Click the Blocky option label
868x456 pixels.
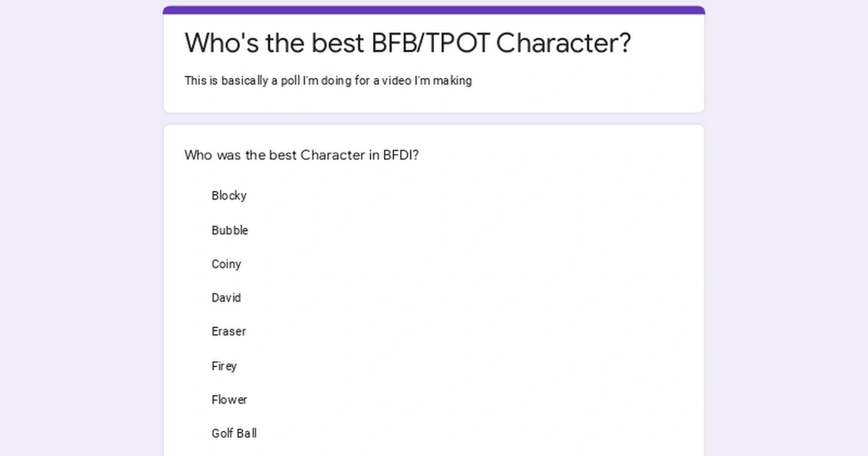click(229, 195)
